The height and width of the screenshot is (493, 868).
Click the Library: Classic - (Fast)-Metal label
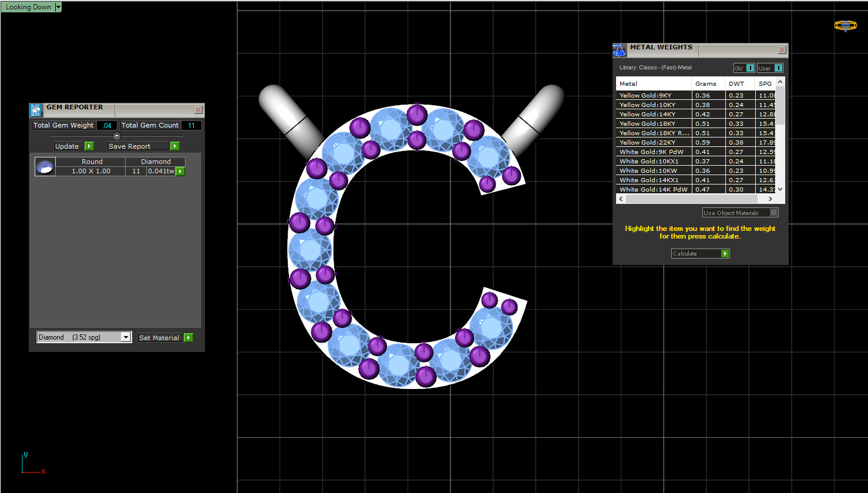coord(655,68)
